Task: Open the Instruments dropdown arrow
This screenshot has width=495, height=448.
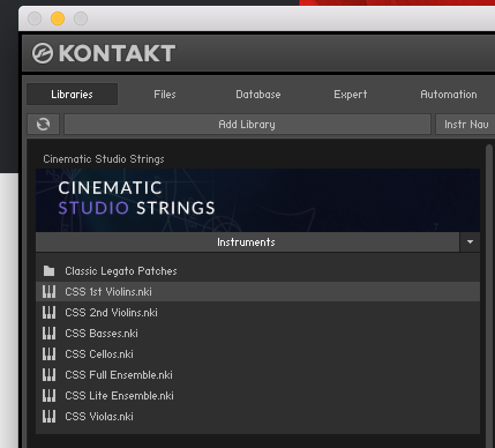Action: [470, 242]
